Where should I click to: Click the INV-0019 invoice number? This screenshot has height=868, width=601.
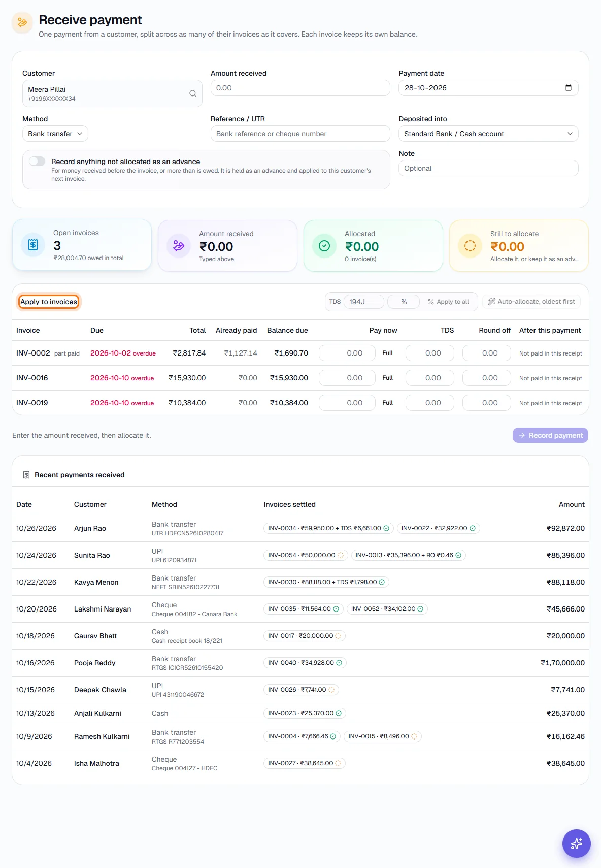(32, 403)
